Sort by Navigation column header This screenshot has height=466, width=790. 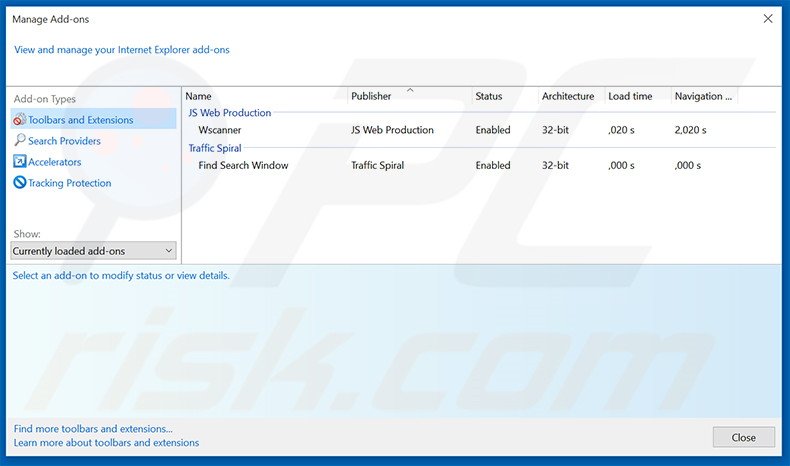(x=704, y=96)
